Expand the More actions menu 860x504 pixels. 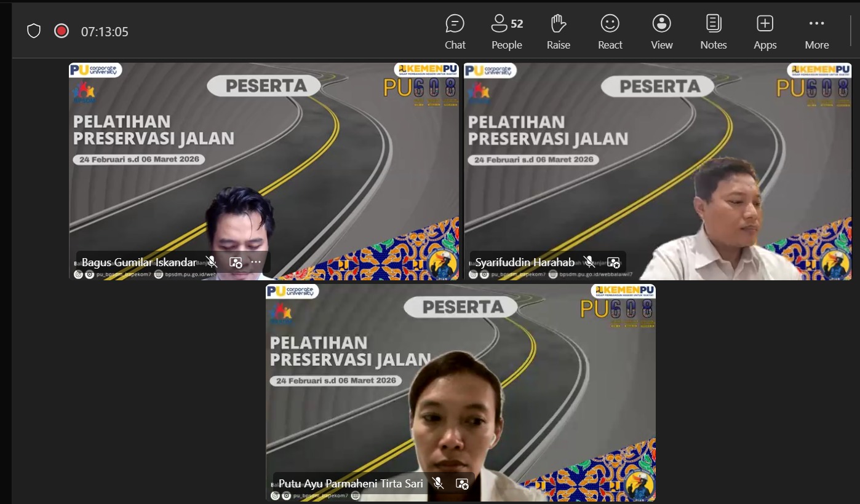click(816, 32)
